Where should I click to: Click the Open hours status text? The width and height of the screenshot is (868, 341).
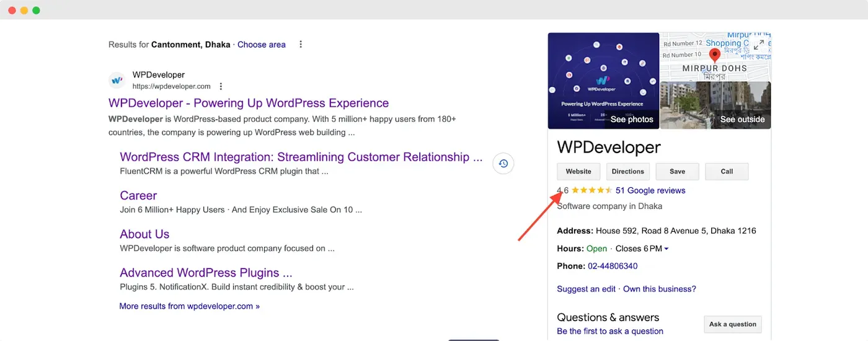[596, 249]
